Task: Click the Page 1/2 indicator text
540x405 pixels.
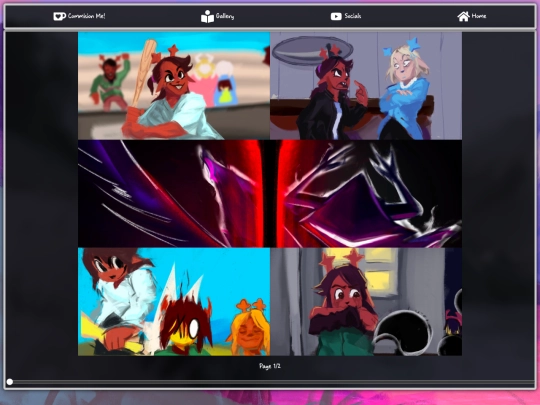Action: [x=270, y=366]
